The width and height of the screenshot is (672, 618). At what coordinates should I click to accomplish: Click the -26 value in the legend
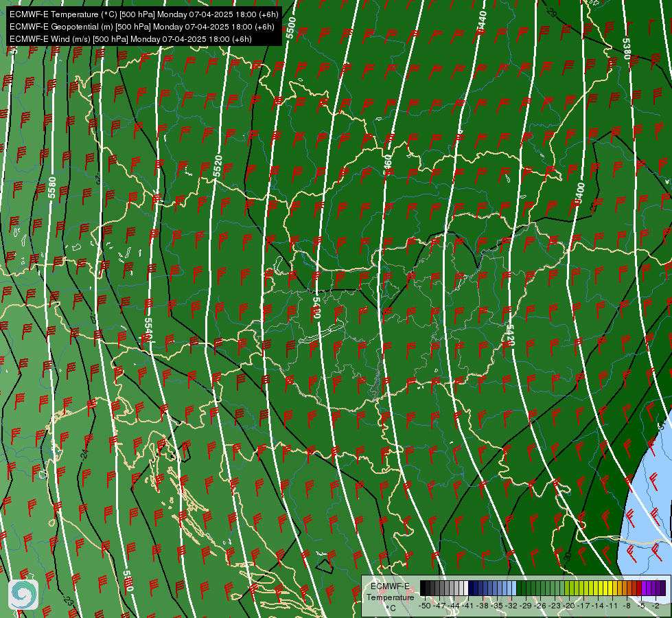pyautogui.click(x=542, y=606)
